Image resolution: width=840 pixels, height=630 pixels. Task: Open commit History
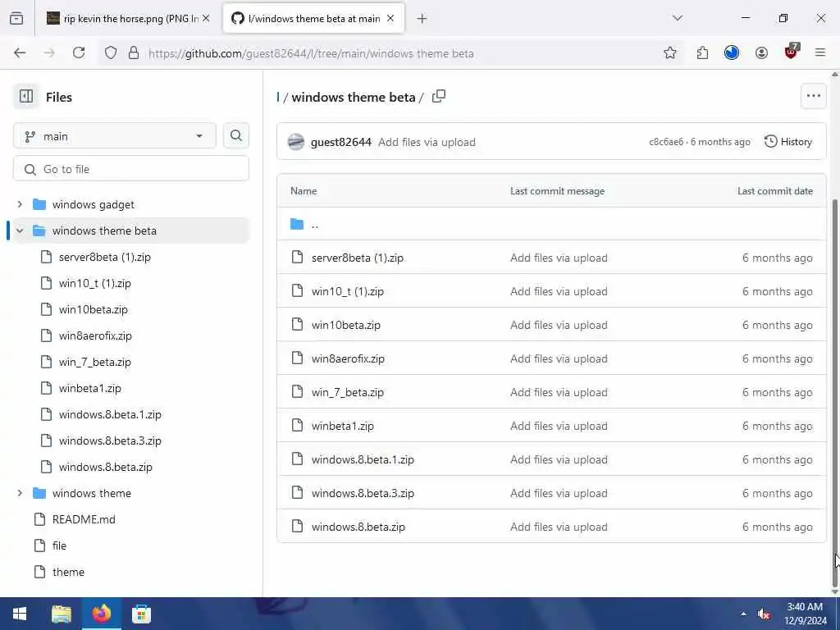(788, 142)
